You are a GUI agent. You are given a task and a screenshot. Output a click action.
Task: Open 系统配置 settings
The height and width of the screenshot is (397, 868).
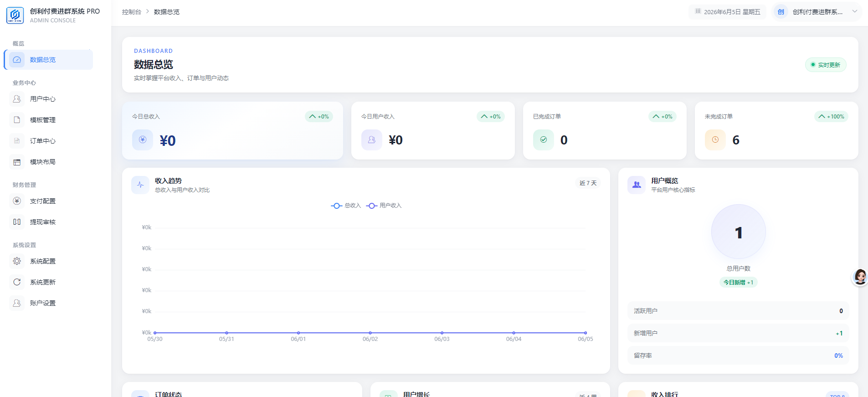tap(49, 261)
